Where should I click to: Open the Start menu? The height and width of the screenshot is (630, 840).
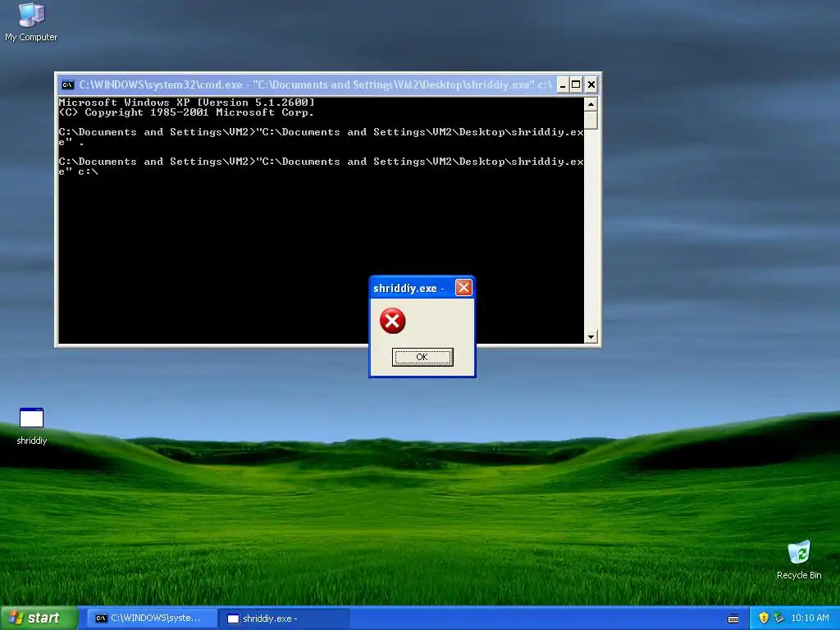(x=39, y=619)
